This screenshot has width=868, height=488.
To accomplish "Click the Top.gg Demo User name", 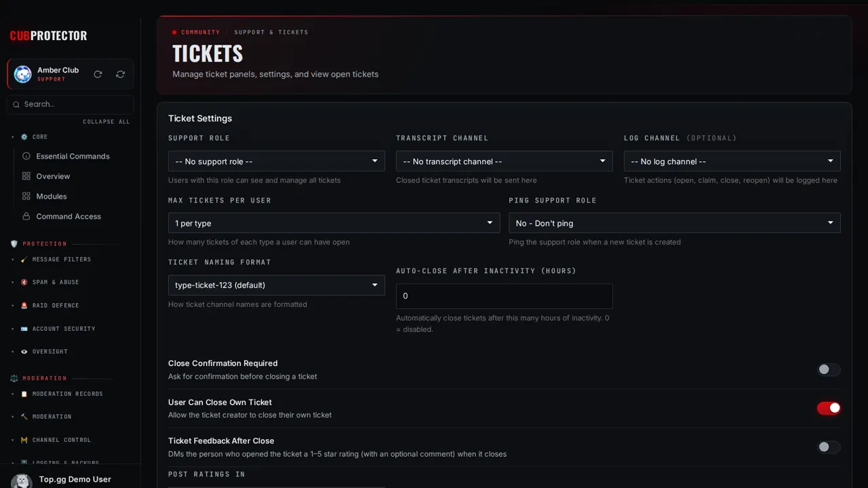I will (x=75, y=479).
